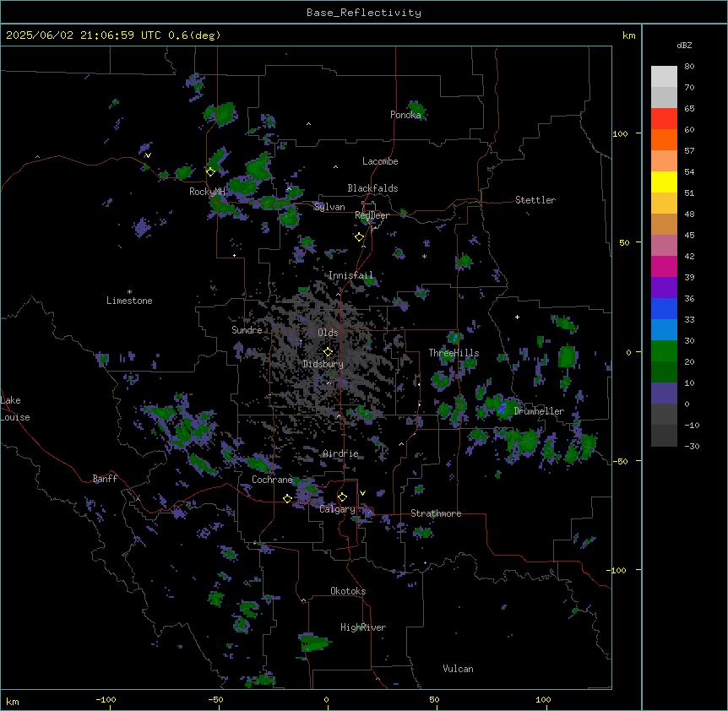This screenshot has height=711, width=728.
Task: Click the blue high-reflectivity cell near Drumheller
Action: click(502, 410)
